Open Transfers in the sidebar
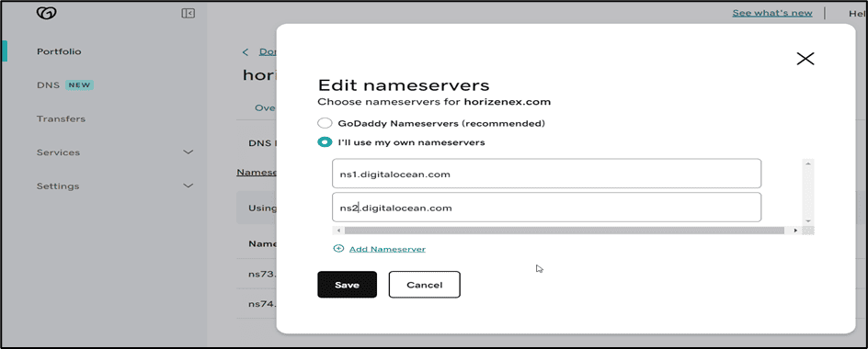868x349 pixels. [x=61, y=118]
